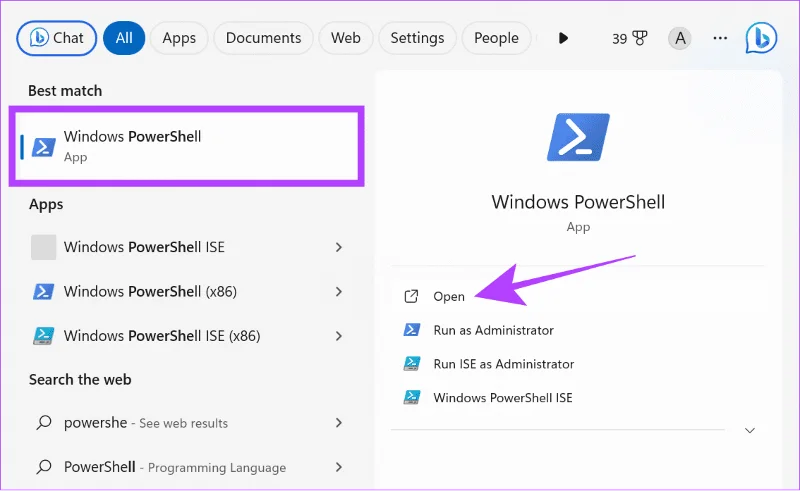Viewport: 800px width, 491px height.
Task: Choose Run as Administrator
Action: 578,330
